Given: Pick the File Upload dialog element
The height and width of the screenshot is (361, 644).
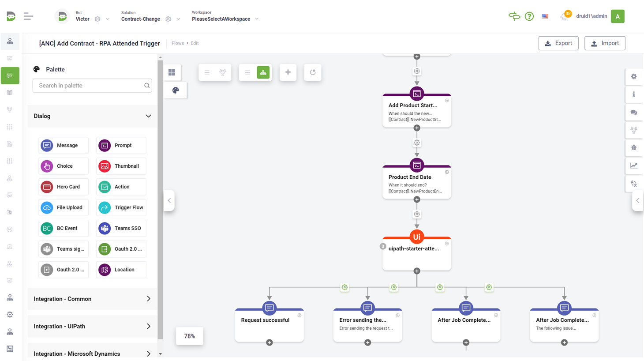Looking at the screenshot, I should pos(64,207).
